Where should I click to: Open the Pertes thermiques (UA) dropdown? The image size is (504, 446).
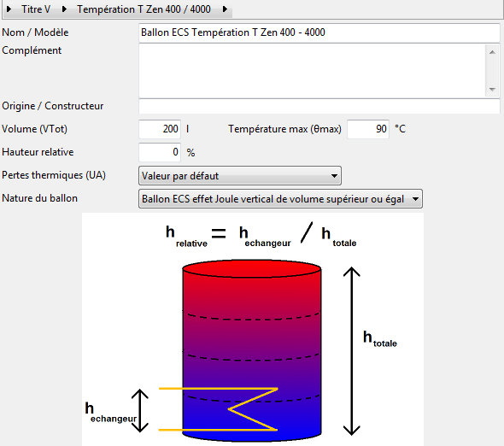coord(240,175)
